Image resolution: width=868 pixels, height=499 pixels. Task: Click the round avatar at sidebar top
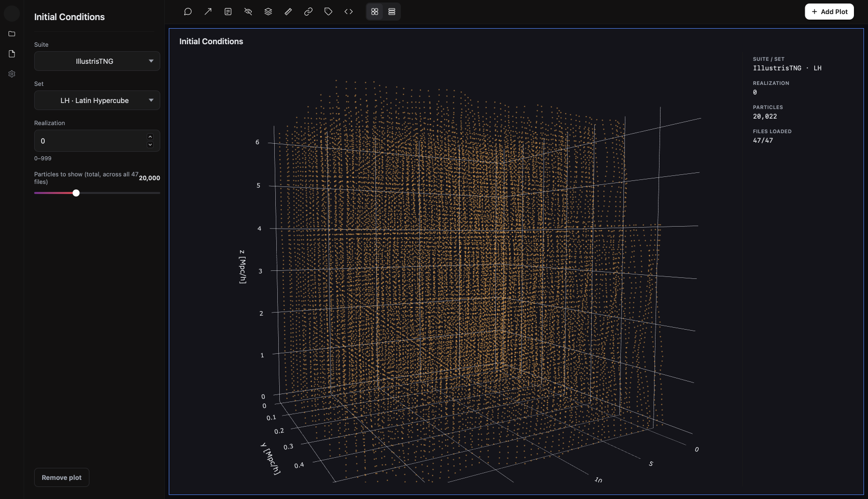(x=12, y=13)
